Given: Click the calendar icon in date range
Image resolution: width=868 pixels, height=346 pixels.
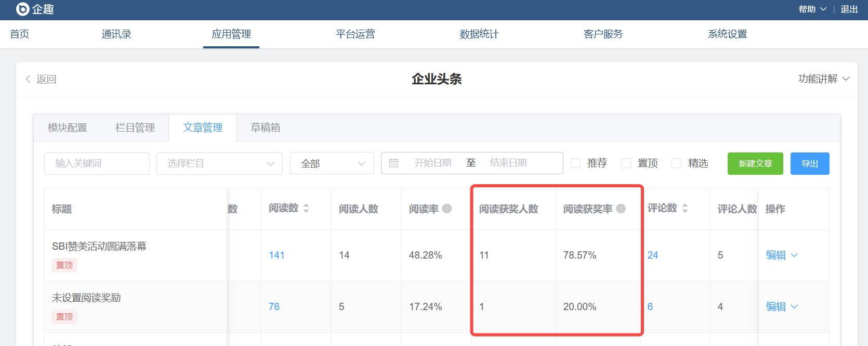Looking at the screenshot, I should (393, 163).
